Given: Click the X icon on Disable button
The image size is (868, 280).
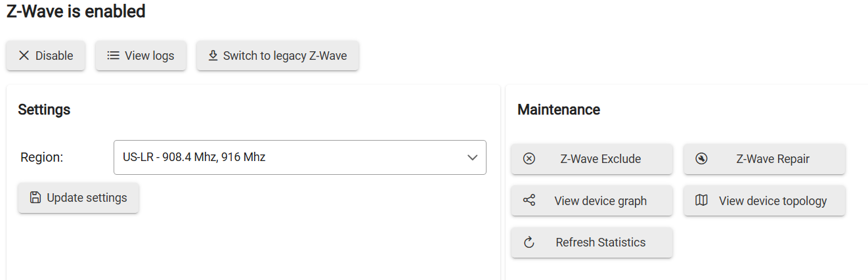Looking at the screenshot, I should (x=24, y=56).
